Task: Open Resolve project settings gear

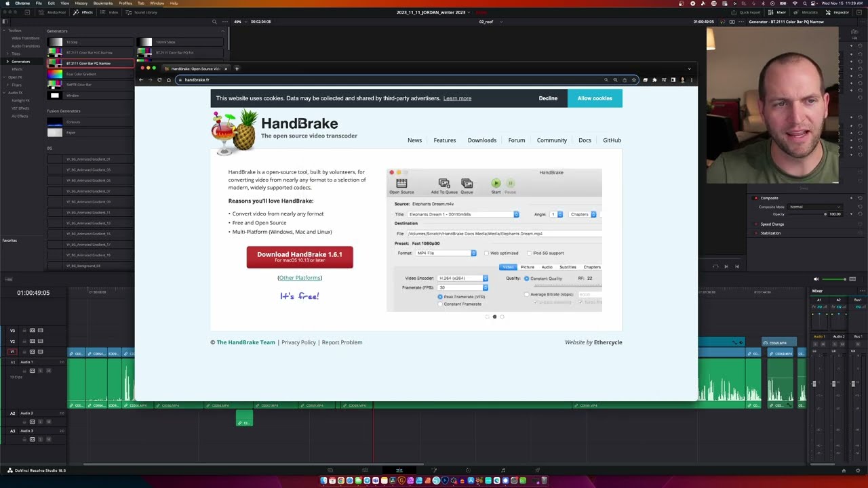Action: 858,470
